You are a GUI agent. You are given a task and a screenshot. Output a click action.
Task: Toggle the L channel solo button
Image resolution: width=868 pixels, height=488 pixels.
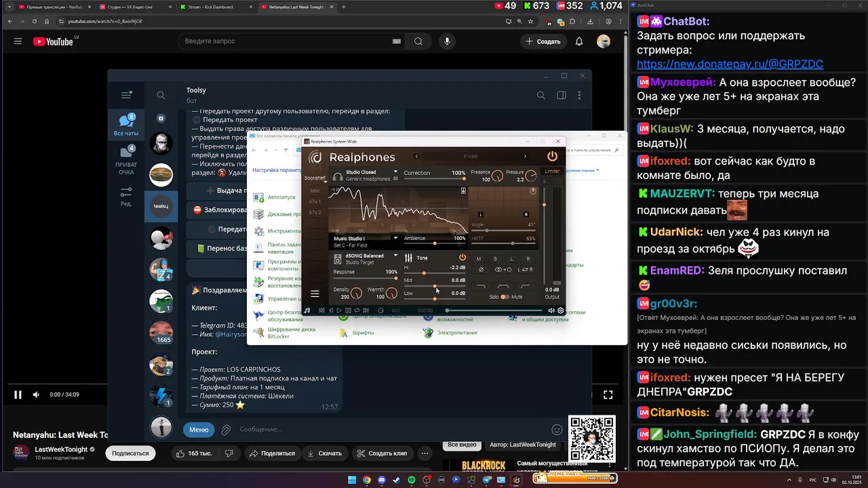511,259
